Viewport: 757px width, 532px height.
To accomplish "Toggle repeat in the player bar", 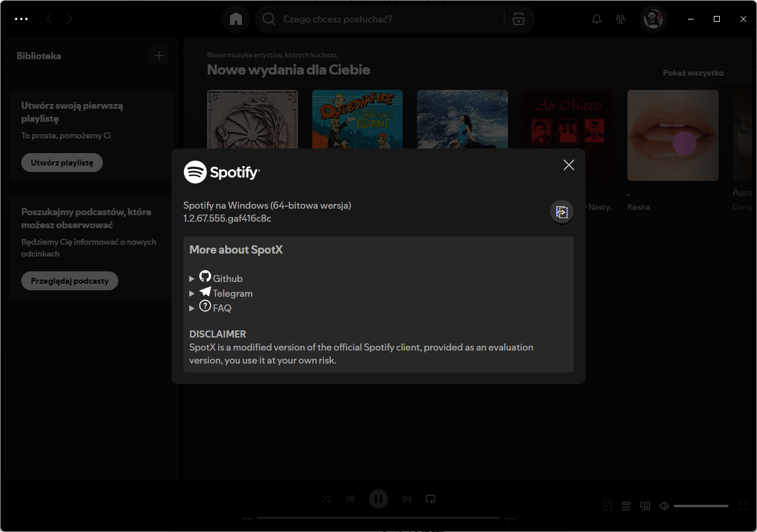I will (x=431, y=499).
